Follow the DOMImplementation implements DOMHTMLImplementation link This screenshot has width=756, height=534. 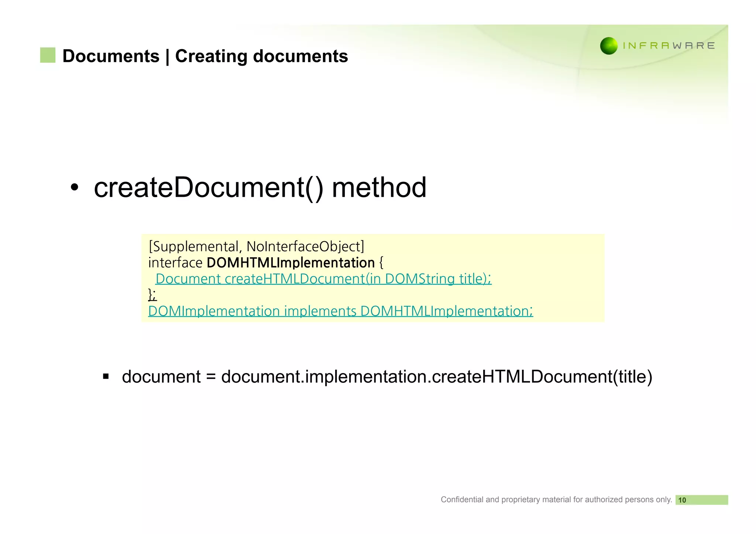click(340, 311)
